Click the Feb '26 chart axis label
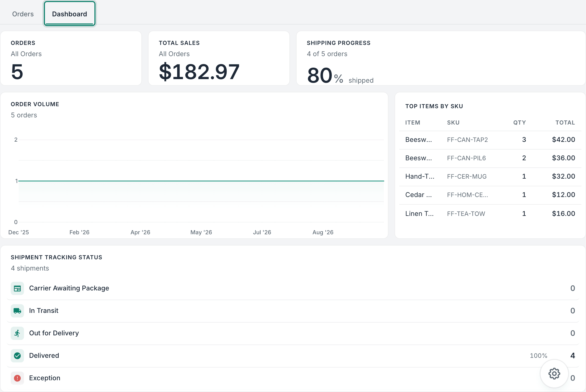Viewport: 586px width, 392px height. [79, 232]
